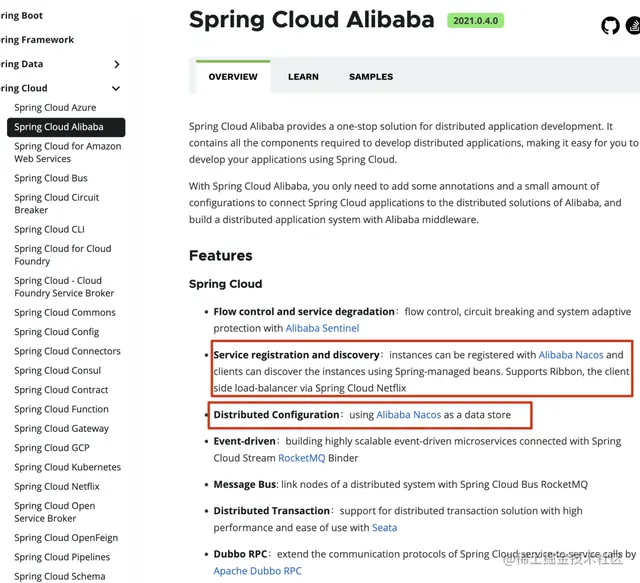Viewport: 640px width, 583px height.
Task: Go to Spring Cloud Commons
Action: tap(65, 313)
